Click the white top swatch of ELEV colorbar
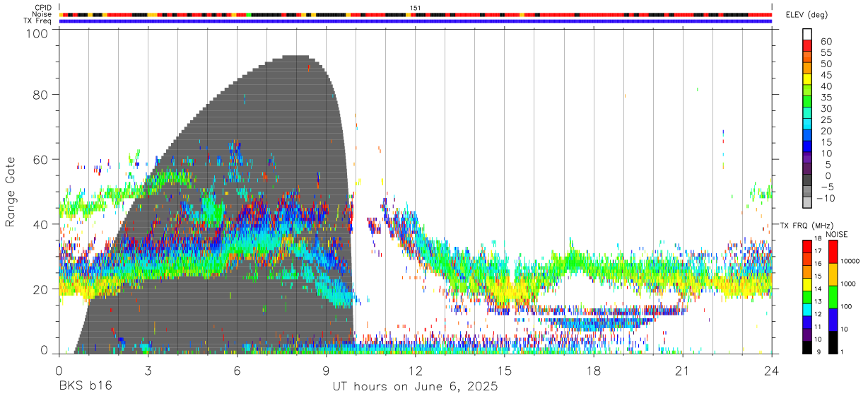This screenshot has height=401, width=868. [807, 34]
